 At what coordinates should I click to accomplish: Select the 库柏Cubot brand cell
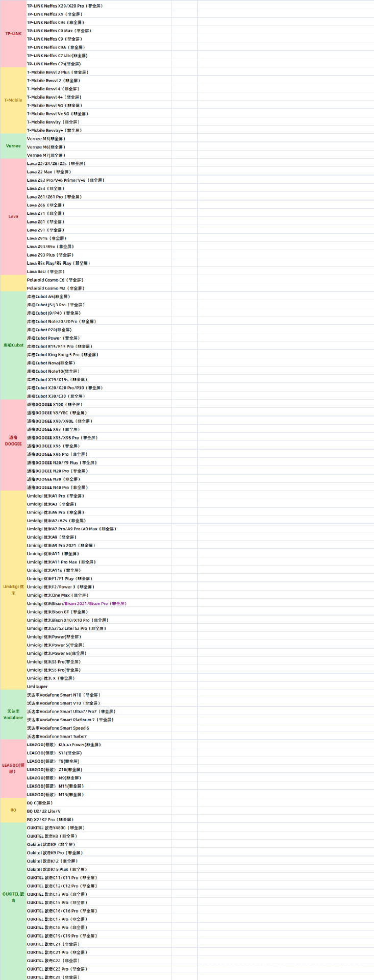click(13, 346)
